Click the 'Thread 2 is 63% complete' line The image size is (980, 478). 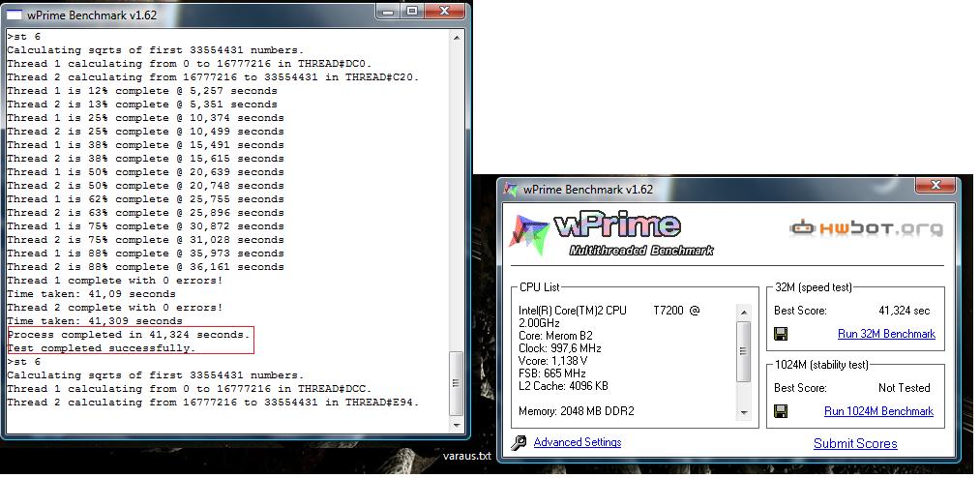tap(146, 213)
